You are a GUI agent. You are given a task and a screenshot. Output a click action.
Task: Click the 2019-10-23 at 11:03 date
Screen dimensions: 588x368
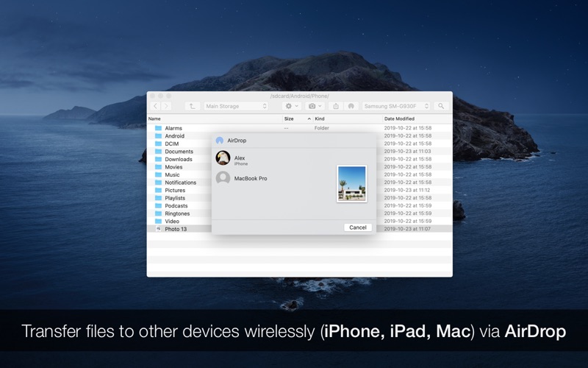coord(408,152)
